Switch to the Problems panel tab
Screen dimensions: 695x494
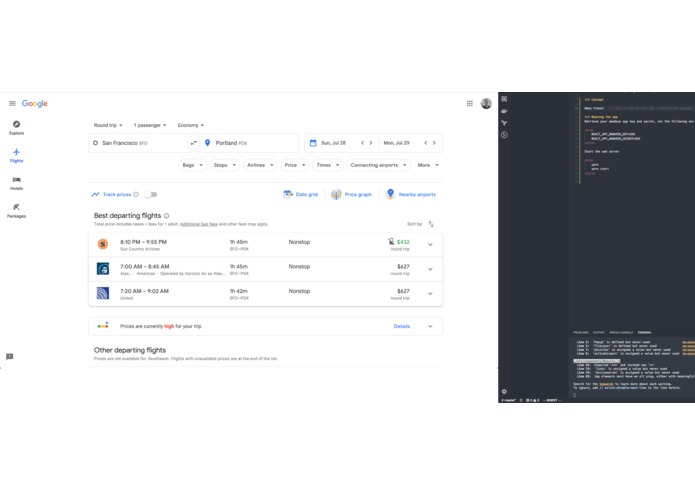(581, 332)
